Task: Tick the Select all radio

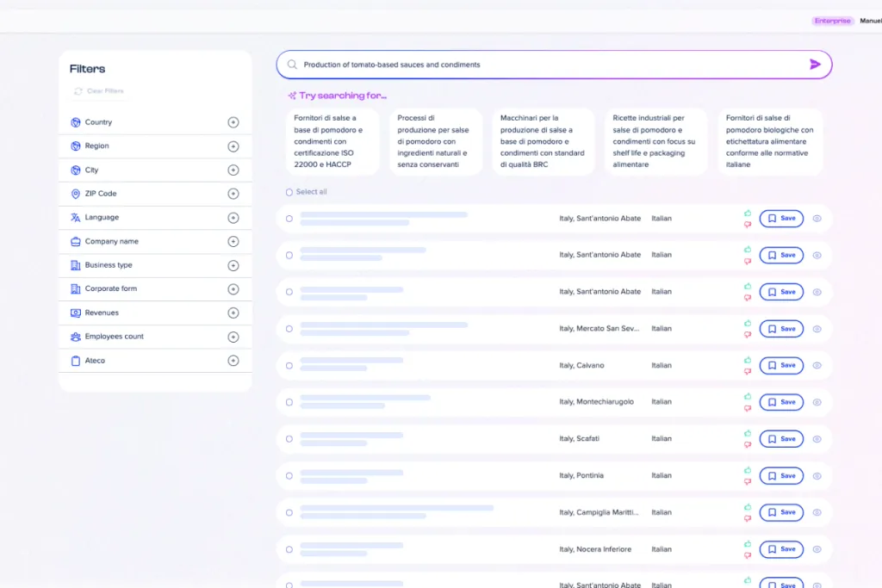Action: click(x=289, y=192)
